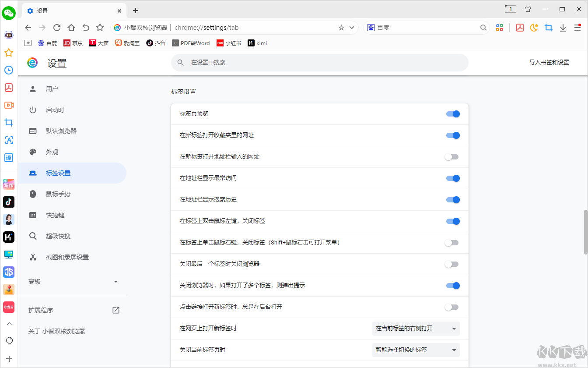Open the 爱淘宝 bookmark

(x=127, y=43)
